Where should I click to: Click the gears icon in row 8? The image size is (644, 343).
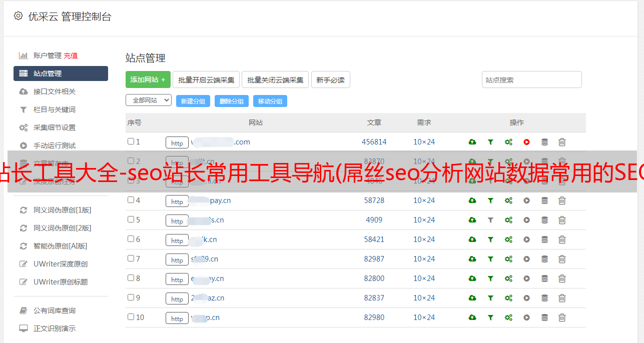(x=508, y=278)
